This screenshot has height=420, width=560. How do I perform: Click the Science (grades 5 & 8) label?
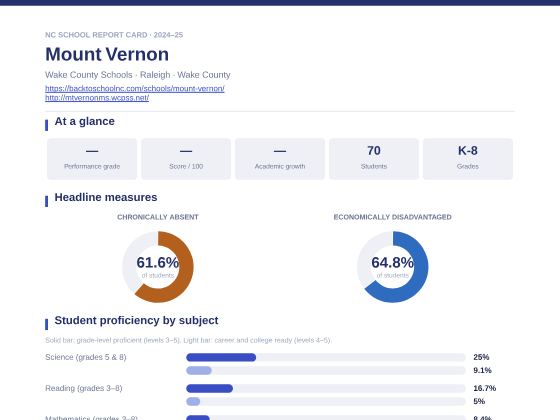pos(86,357)
